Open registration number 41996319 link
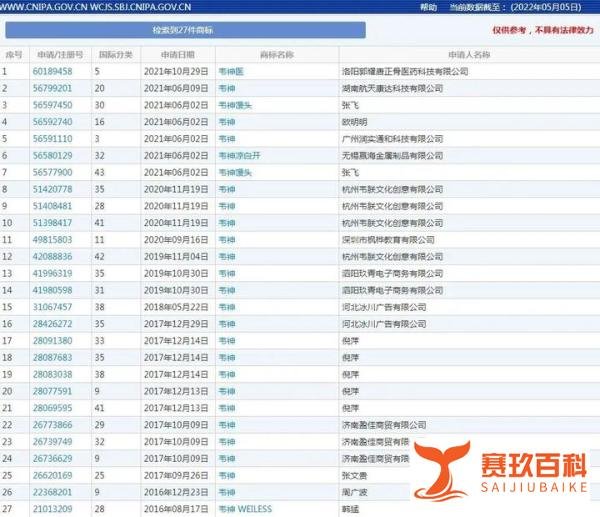 coord(52,274)
